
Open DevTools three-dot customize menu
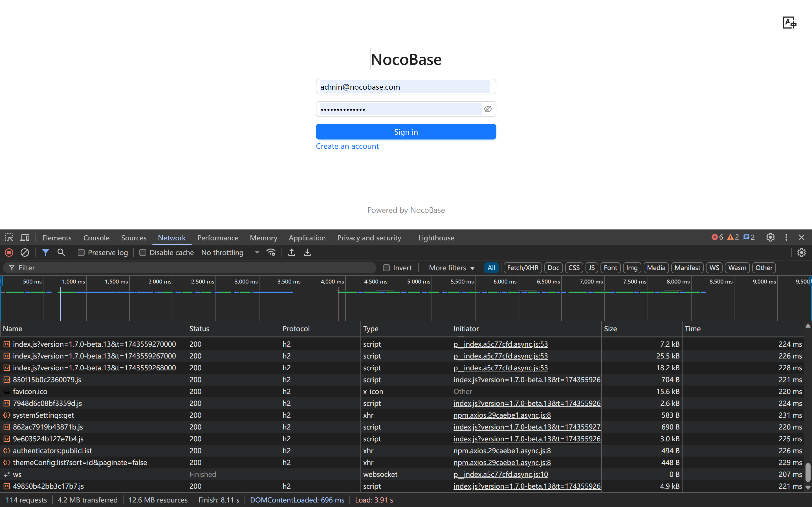786,237
